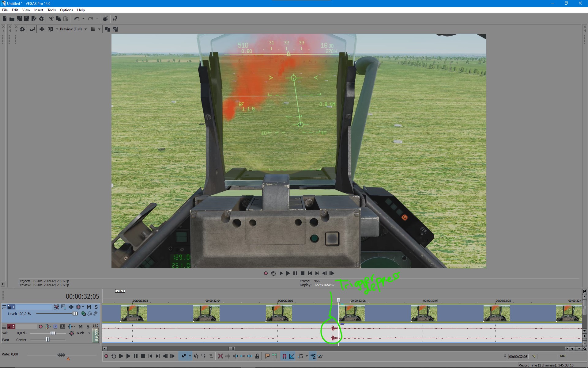Click the Trim icon in editing toolbar
The width and height of the screenshot is (588, 368).
pyautogui.click(x=228, y=356)
